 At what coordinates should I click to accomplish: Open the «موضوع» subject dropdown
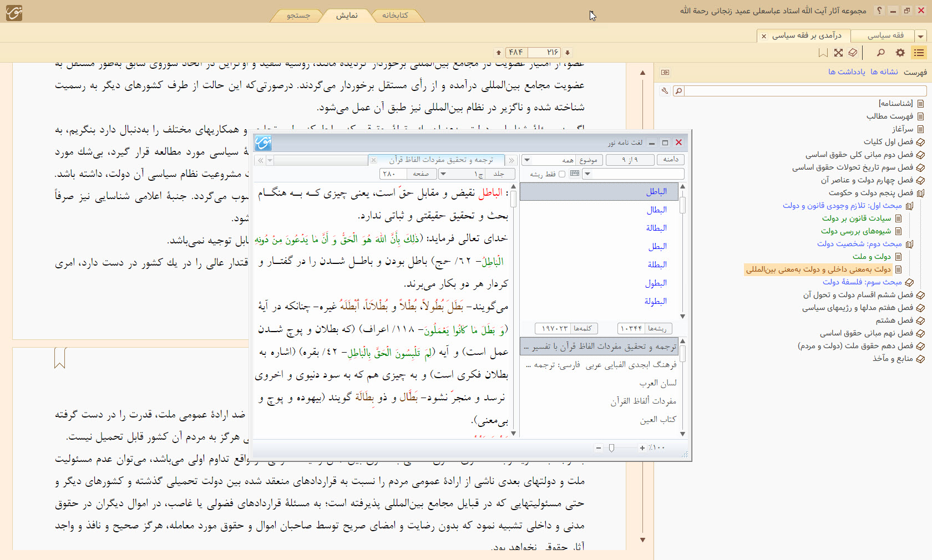(x=527, y=160)
